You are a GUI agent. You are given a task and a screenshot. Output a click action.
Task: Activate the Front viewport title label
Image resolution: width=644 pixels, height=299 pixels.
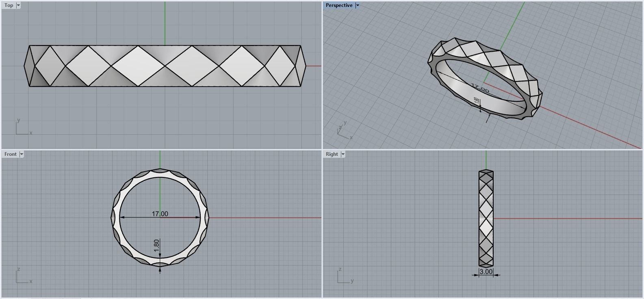pyautogui.click(x=11, y=154)
